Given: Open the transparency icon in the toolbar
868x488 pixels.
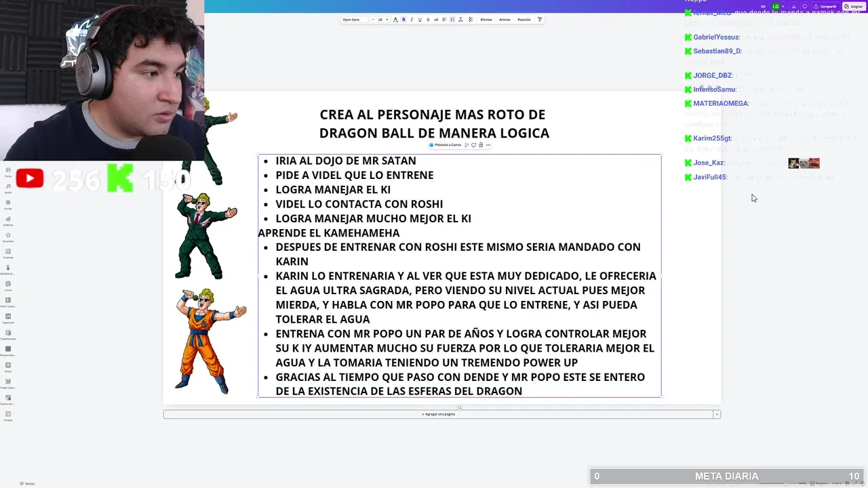Looking at the screenshot, I should point(471,20).
